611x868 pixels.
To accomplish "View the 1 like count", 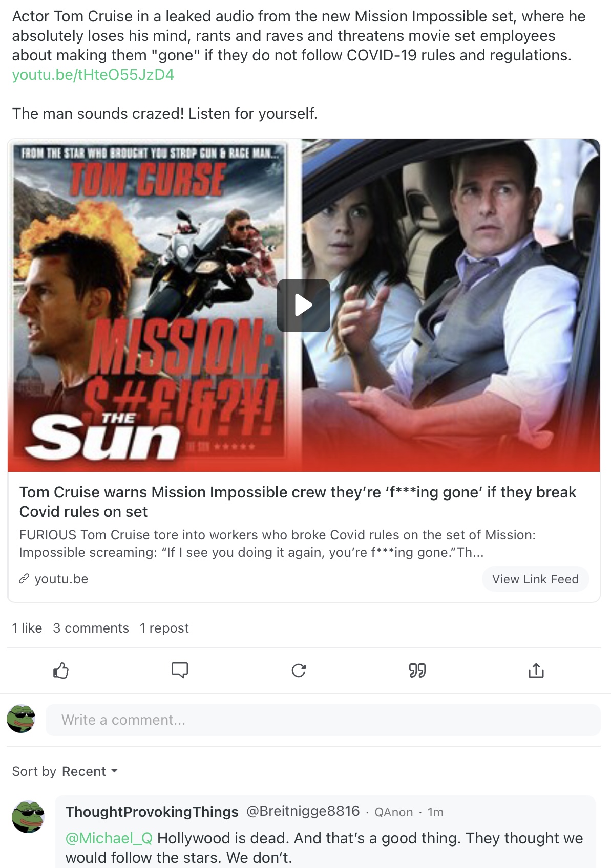I will [x=27, y=628].
